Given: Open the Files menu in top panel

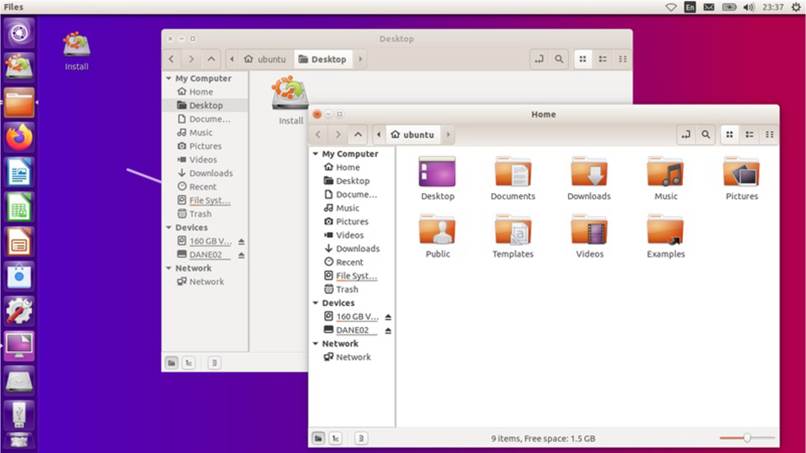Looking at the screenshot, I should tap(13, 7).
